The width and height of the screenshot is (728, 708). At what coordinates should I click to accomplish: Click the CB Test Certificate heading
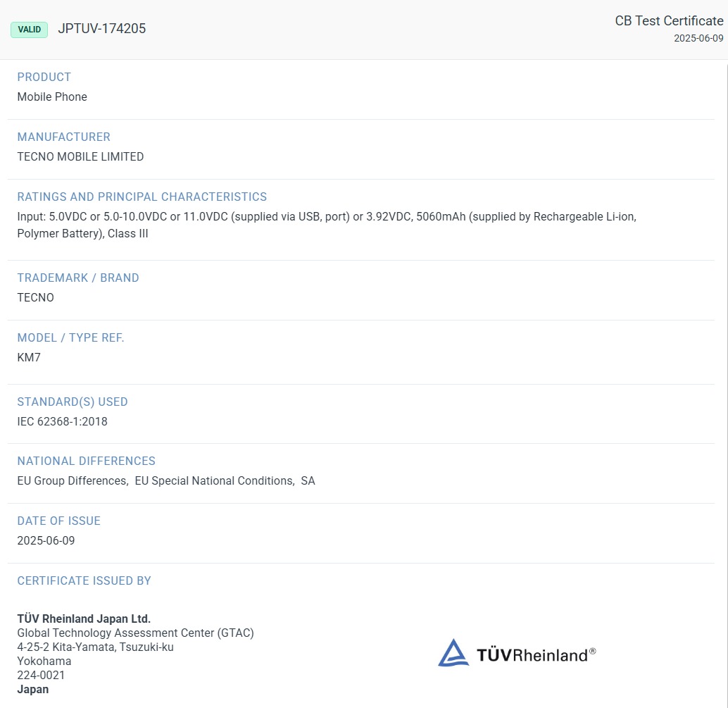669,21
